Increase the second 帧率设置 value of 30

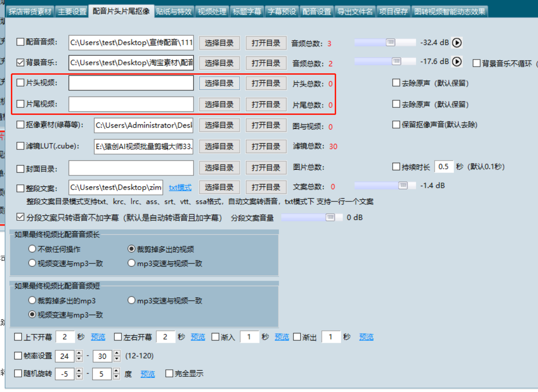tap(117, 353)
